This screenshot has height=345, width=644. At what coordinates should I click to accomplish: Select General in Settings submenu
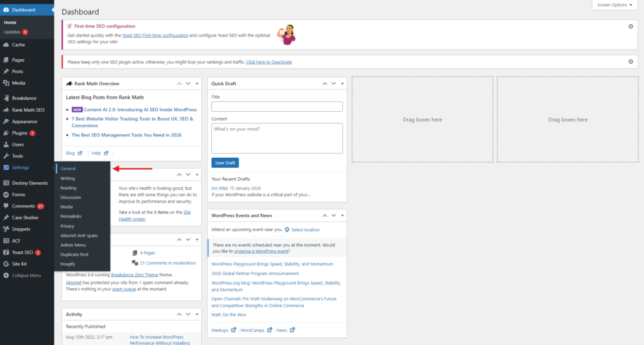click(x=68, y=169)
